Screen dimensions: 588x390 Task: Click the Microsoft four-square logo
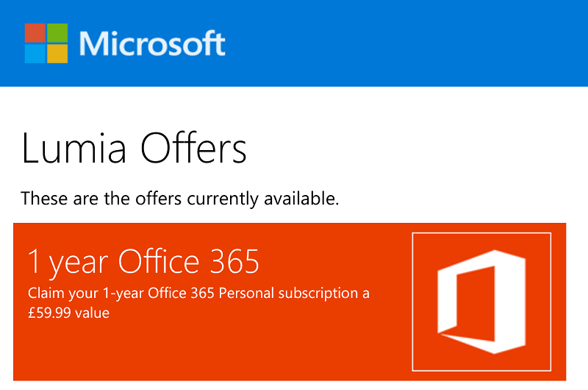tap(46, 43)
